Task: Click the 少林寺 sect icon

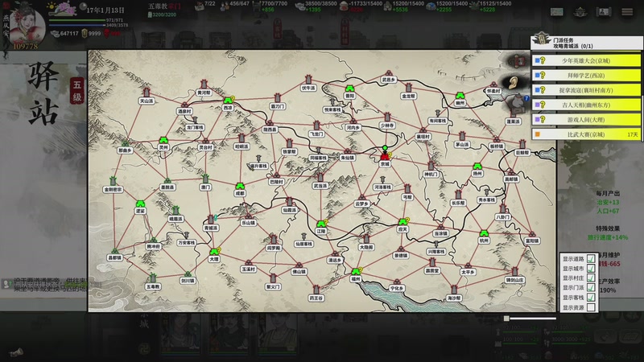Action: pyautogui.click(x=387, y=117)
